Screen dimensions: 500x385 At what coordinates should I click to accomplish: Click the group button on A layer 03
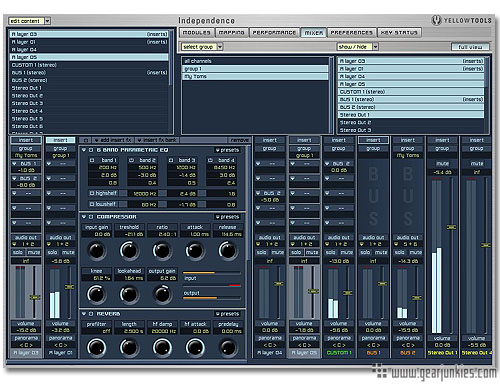[x=26, y=148]
